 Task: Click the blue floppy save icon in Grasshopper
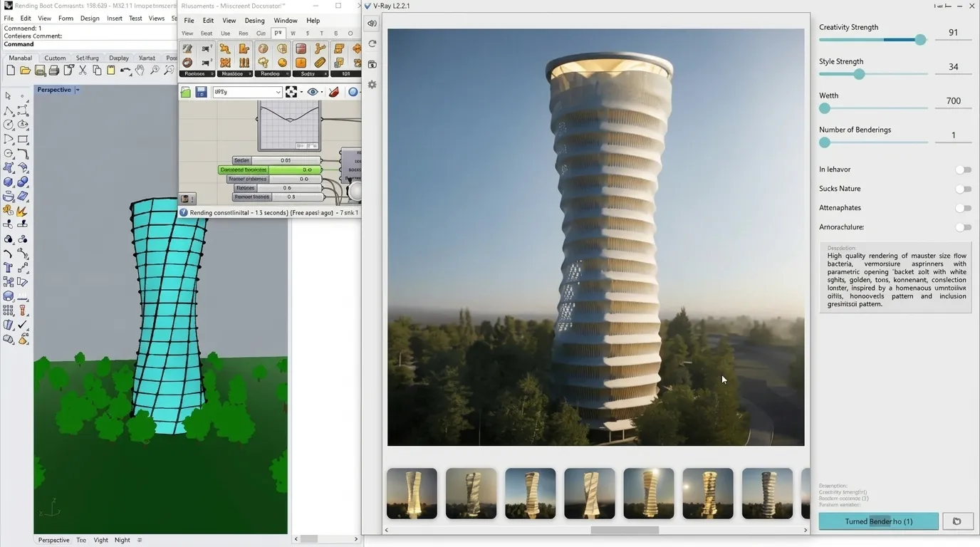tap(201, 92)
